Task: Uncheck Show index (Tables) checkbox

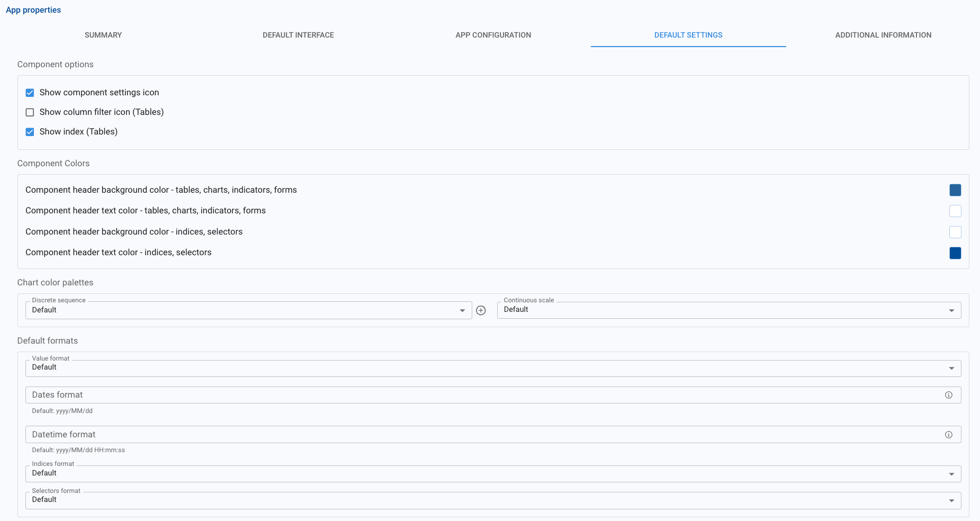Action: click(30, 132)
